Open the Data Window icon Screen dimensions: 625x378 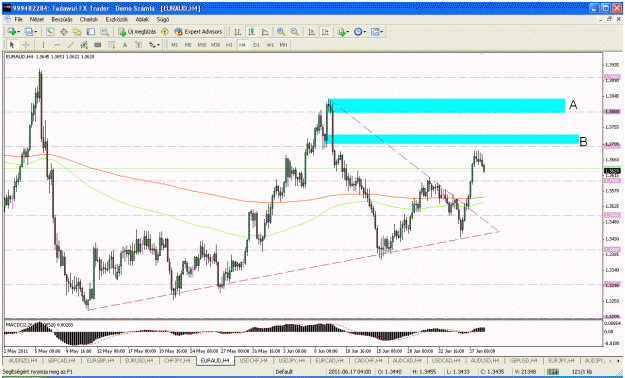(63, 32)
